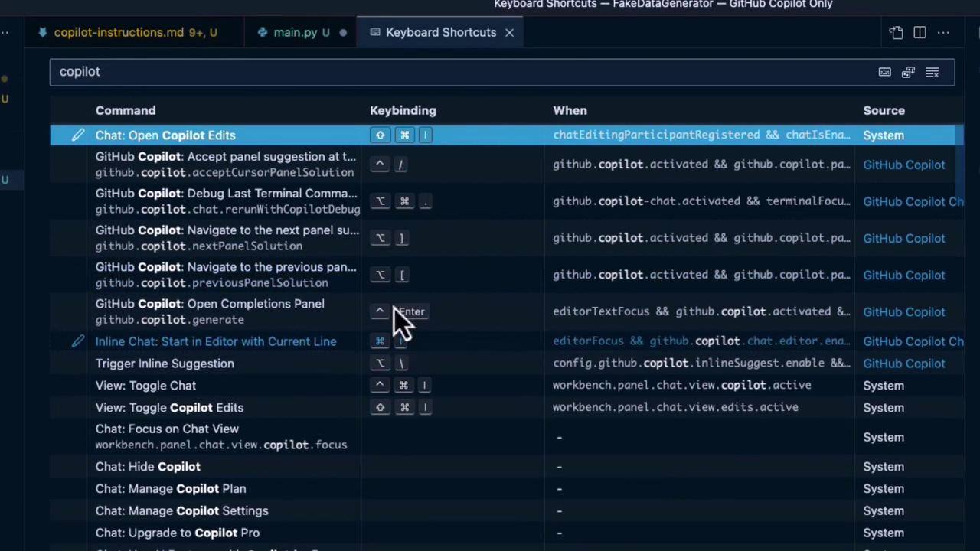This screenshot has height=551, width=980.
Task: Select the Chat: Manage Copilot Plan command
Action: pos(171,489)
